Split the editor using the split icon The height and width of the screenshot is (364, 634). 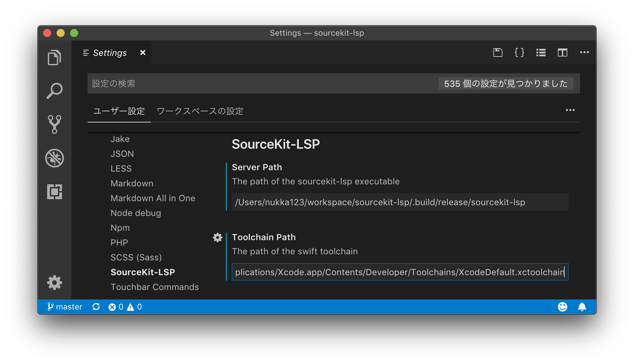(562, 52)
